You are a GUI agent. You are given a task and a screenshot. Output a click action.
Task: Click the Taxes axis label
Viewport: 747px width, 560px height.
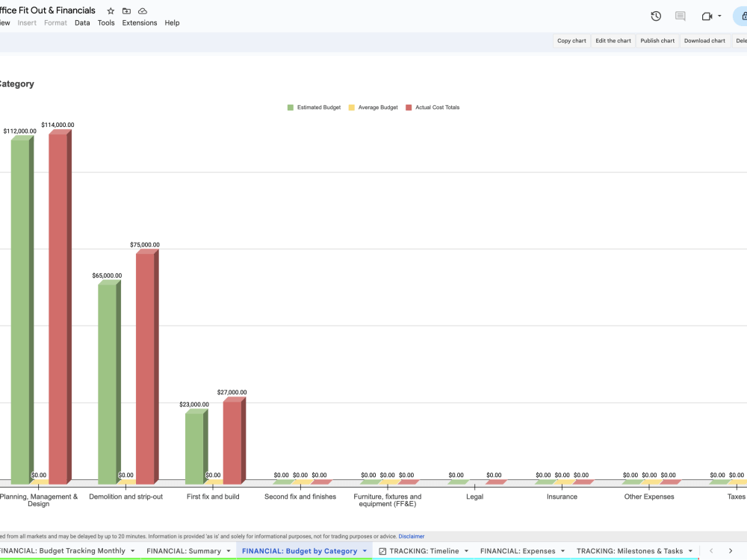pyautogui.click(x=736, y=497)
